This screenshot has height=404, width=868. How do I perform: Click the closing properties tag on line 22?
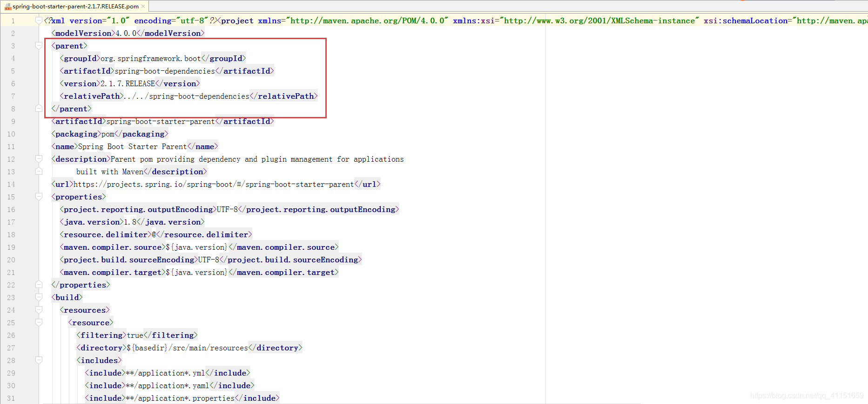(81, 285)
